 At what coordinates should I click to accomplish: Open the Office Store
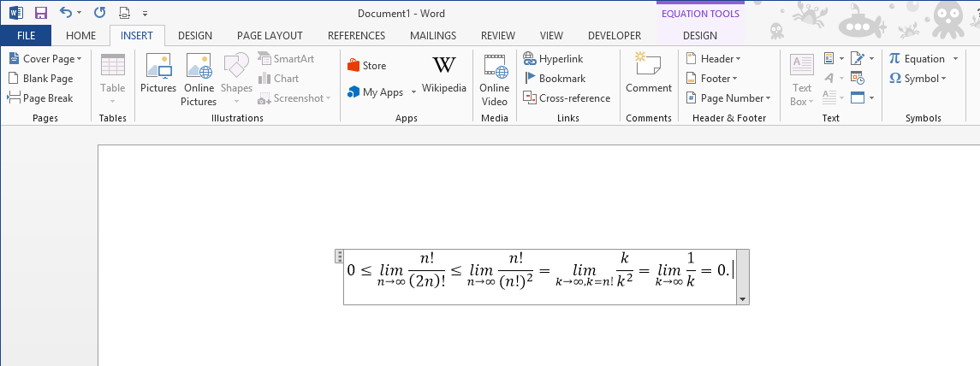(x=367, y=66)
